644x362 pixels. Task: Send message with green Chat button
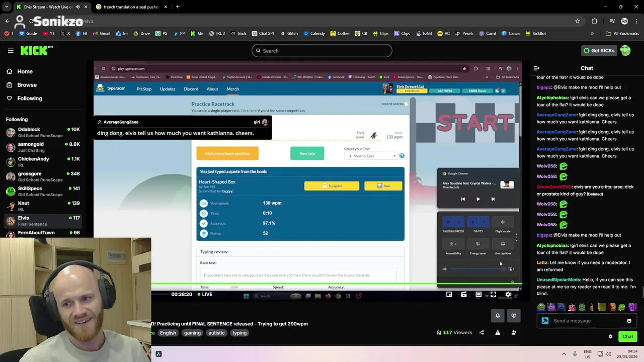click(628, 336)
